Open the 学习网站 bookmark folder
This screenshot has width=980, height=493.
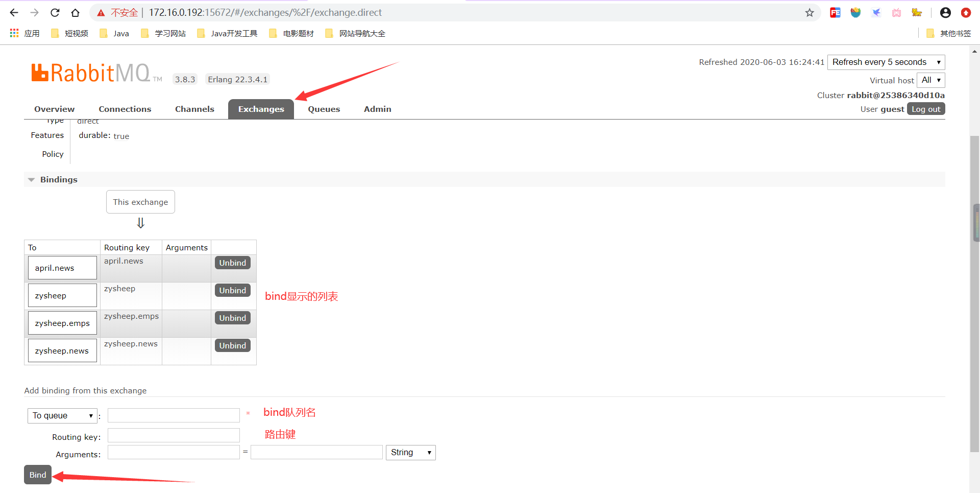[x=163, y=33]
